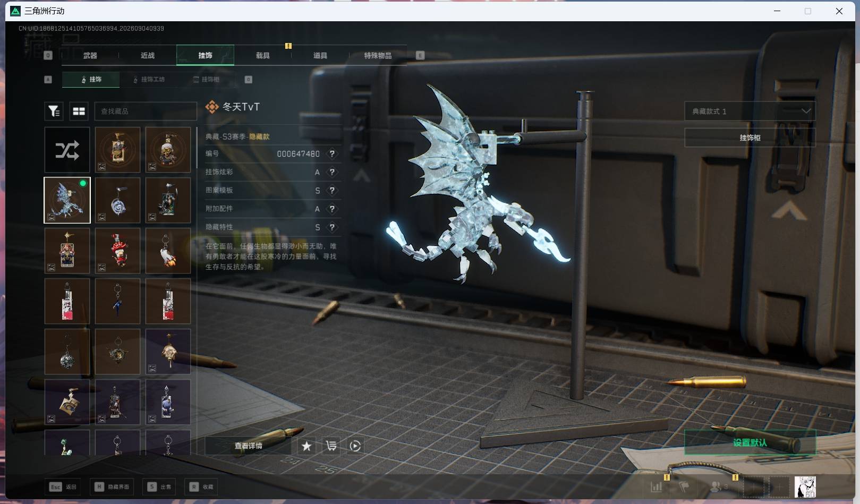Open help for 附加配件 rating
This screenshot has width=860, height=504.
pyautogui.click(x=332, y=209)
